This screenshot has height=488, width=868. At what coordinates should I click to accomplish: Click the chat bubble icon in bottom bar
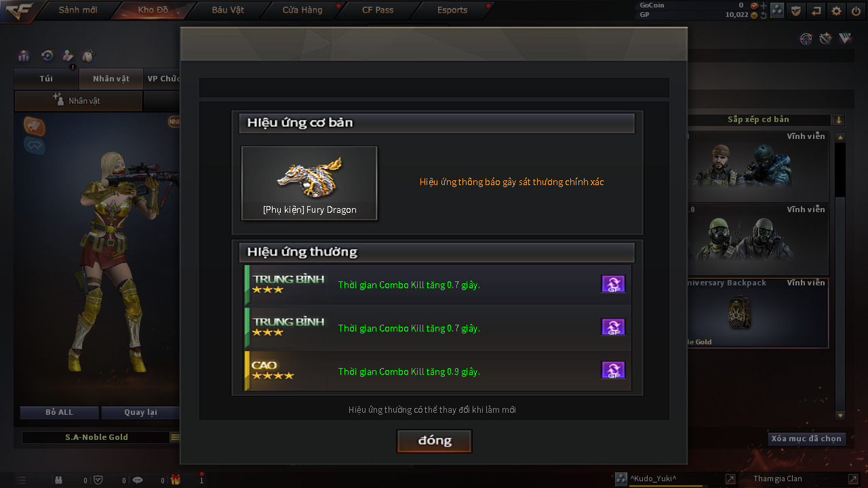point(138,480)
